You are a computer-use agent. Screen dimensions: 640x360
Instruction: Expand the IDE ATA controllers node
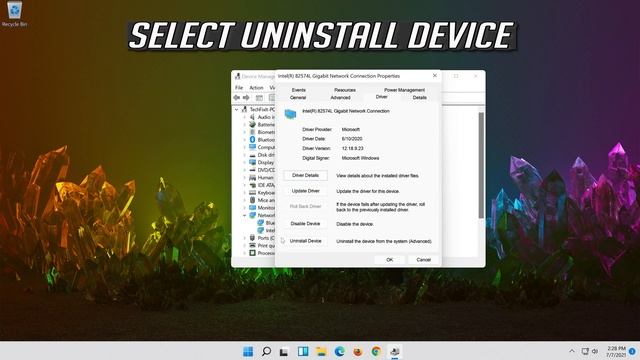pyautogui.click(x=244, y=185)
